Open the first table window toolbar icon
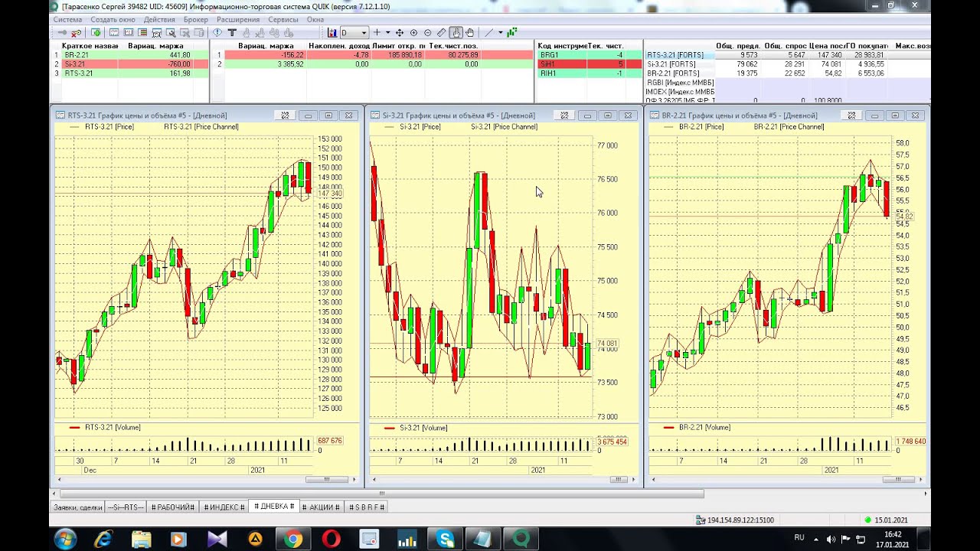Screen dimensions: 980x551 [x=114, y=33]
